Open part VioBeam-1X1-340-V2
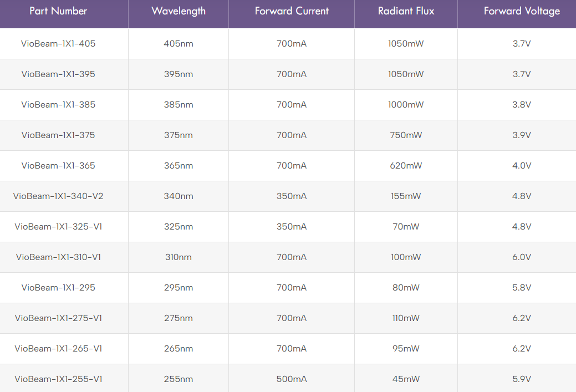576x392 pixels. click(58, 196)
